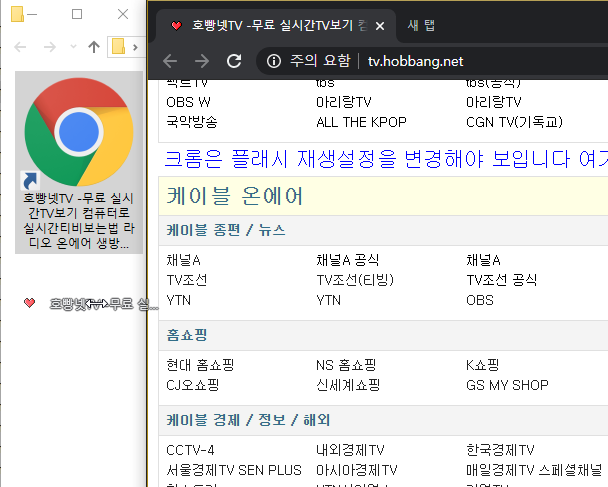Click Chrome forward arrow button
This screenshot has width=608, height=487.
(x=202, y=61)
